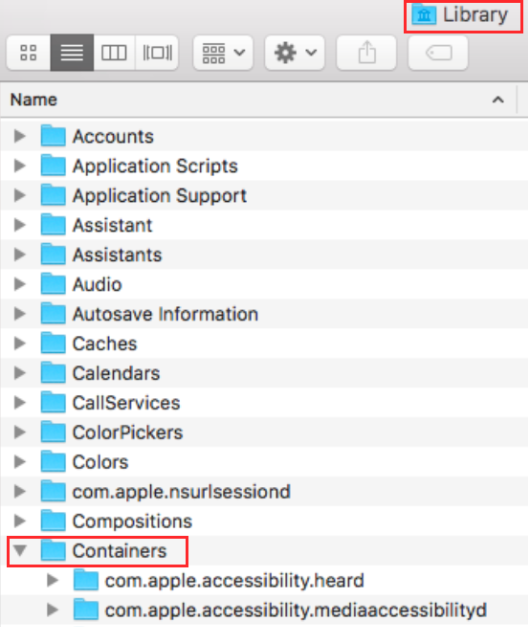Open the gear Action menu
The width and height of the screenshot is (528, 627).
click(294, 52)
